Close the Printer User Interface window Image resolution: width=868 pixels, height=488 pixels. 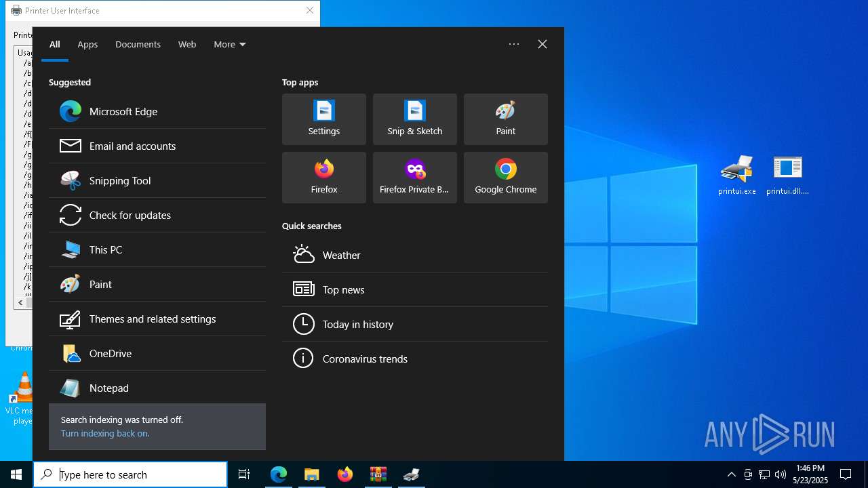click(310, 10)
